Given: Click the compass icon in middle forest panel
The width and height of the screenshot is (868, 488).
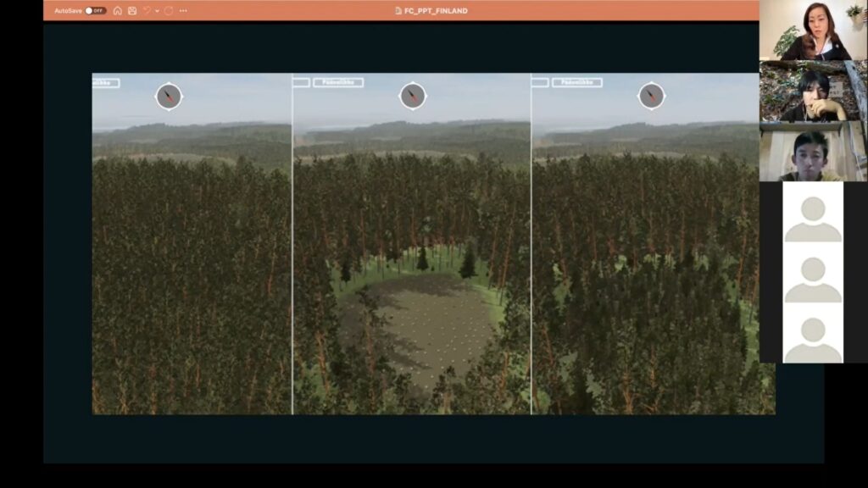Looking at the screenshot, I should point(413,96).
